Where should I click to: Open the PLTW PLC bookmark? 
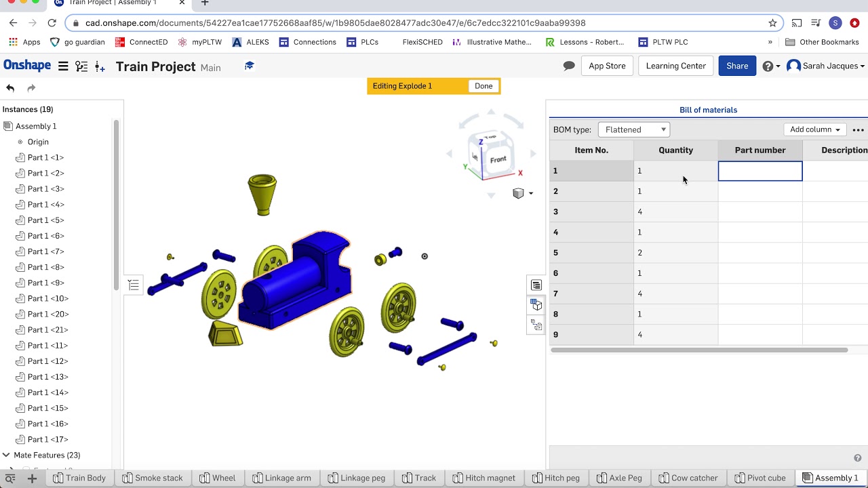click(663, 42)
